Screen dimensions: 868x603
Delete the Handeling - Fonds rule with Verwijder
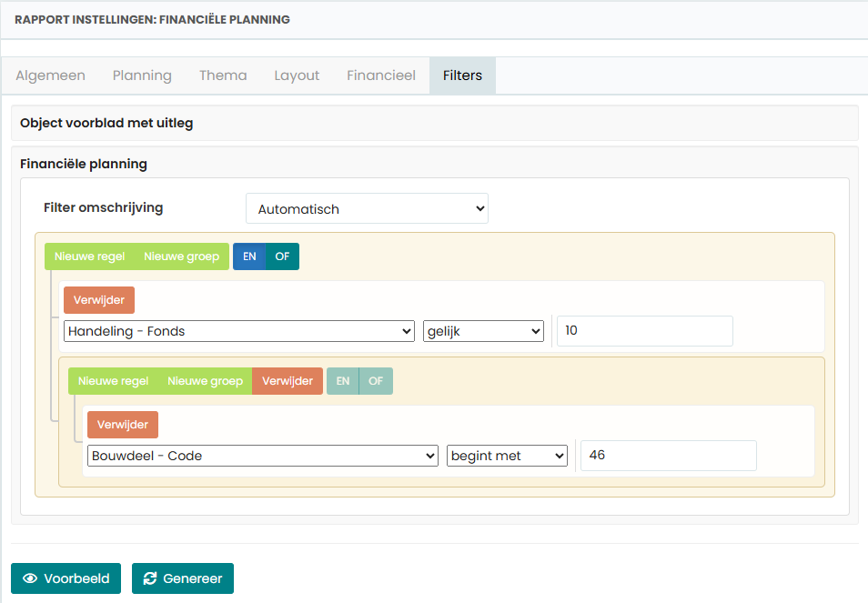[99, 300]
